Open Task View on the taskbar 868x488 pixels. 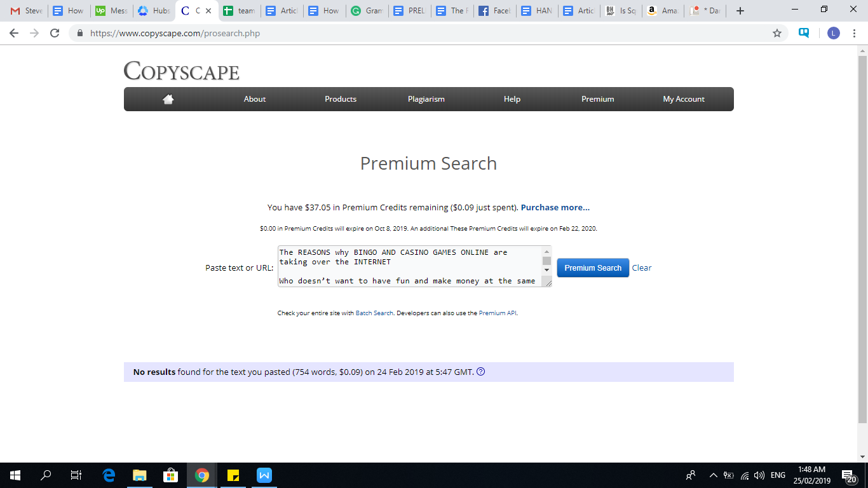tap(76, 475)
